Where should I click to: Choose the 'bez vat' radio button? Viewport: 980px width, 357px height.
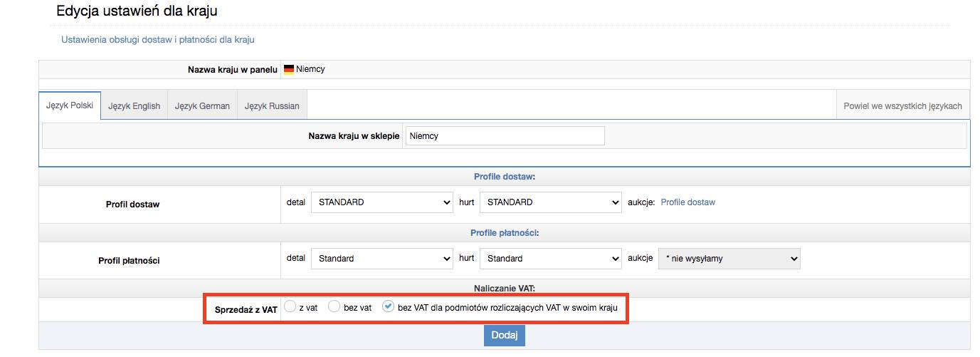click(x=334, y=307)
